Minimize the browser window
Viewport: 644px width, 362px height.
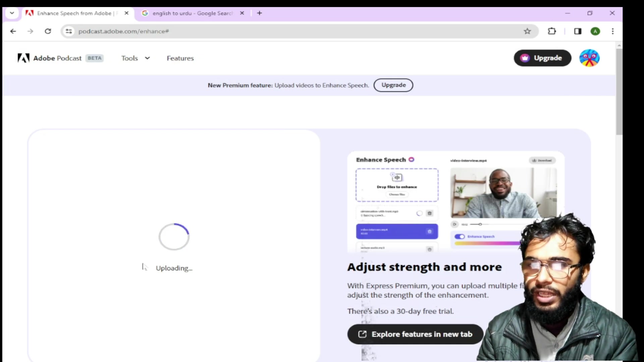click(x=568, y=13)
